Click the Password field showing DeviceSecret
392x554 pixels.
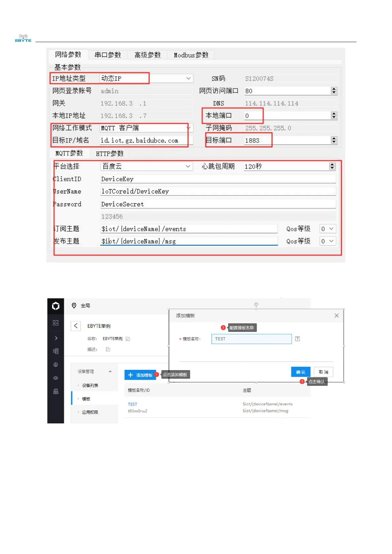click(218, 204)
